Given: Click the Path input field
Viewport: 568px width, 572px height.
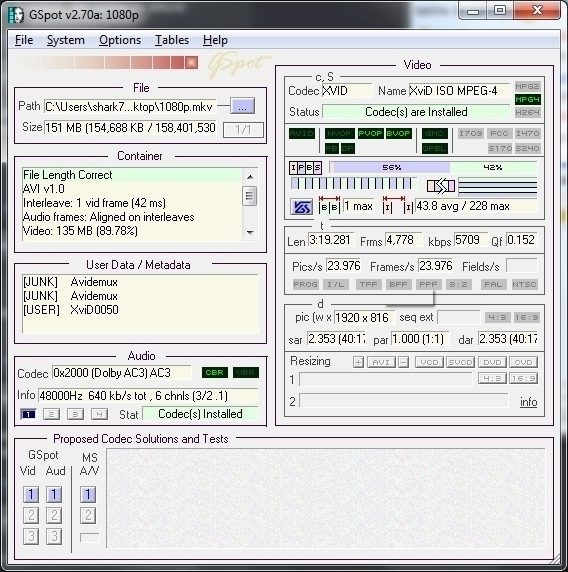Looking at the screenshot, I should pos(130,107).
